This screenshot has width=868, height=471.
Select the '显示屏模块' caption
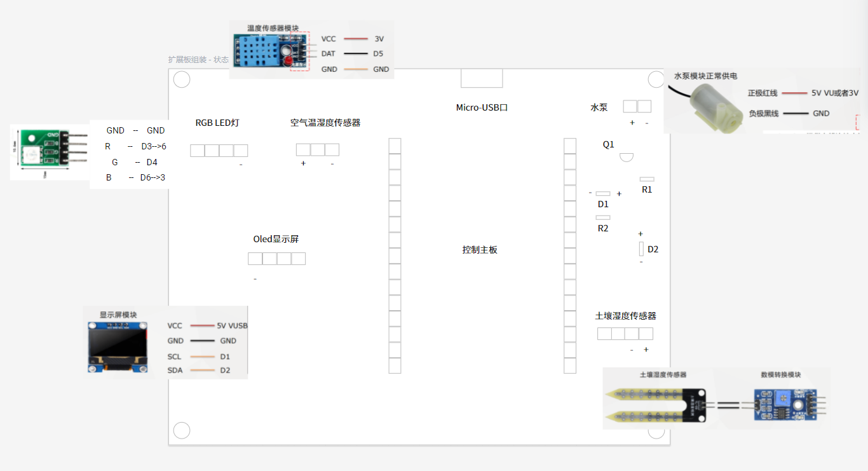118,315
